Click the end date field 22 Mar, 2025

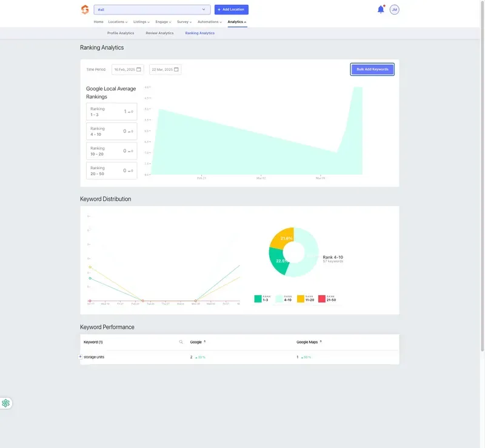tap(165, 70)
